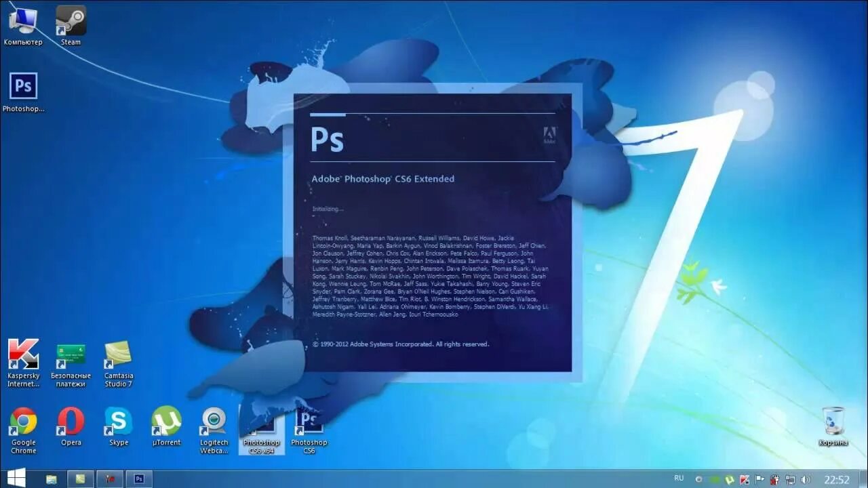This screenshot has width=868, height=488.
Task: Select the Photoshop CS6 desktop shortcut
Action: click(x=309, y=431)
